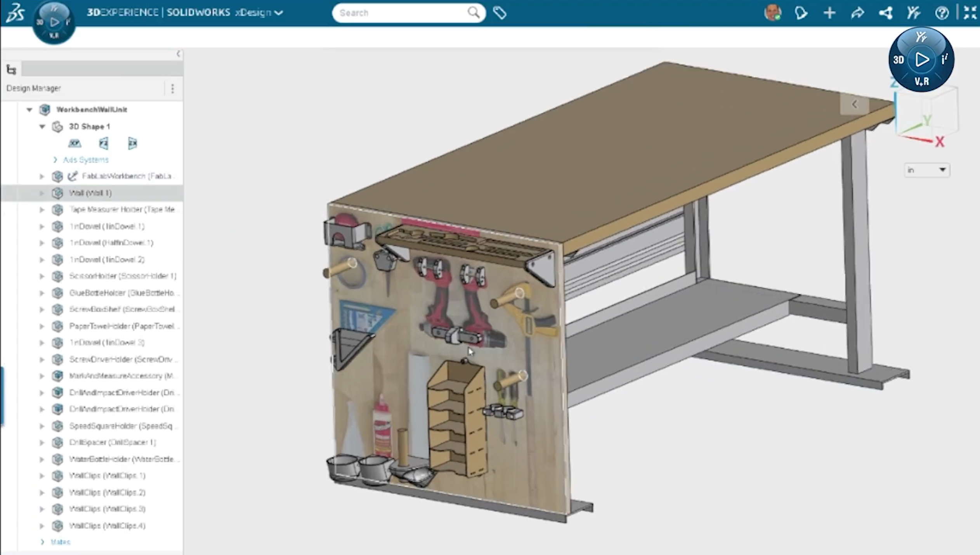Collapse the Design Manager side panel
The image size is (980, 555).
(x=178, y=54)
